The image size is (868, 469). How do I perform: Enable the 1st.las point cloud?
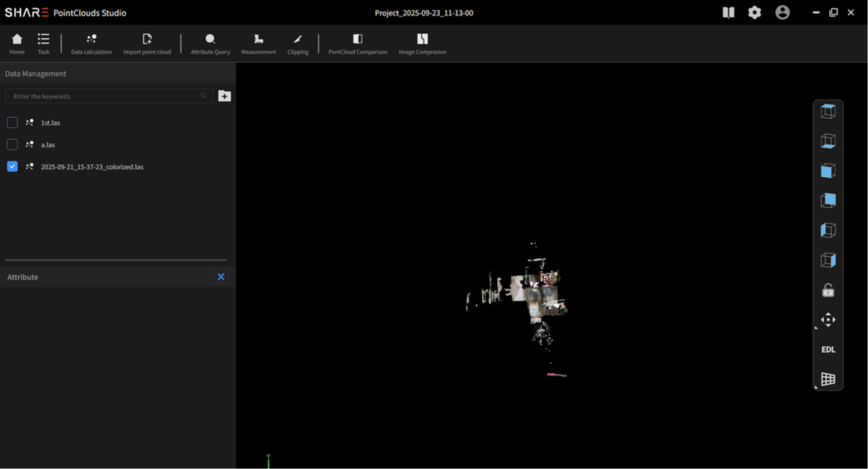click(x=12, y=122)
